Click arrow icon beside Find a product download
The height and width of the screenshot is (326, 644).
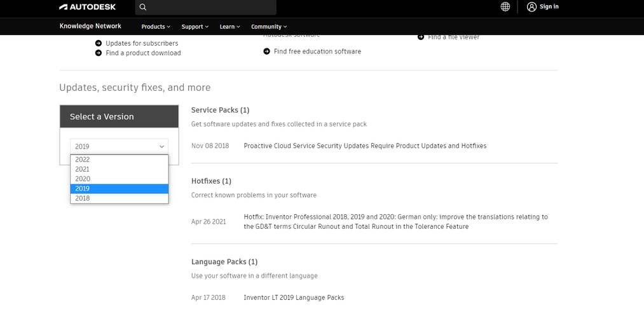[99, 53]
